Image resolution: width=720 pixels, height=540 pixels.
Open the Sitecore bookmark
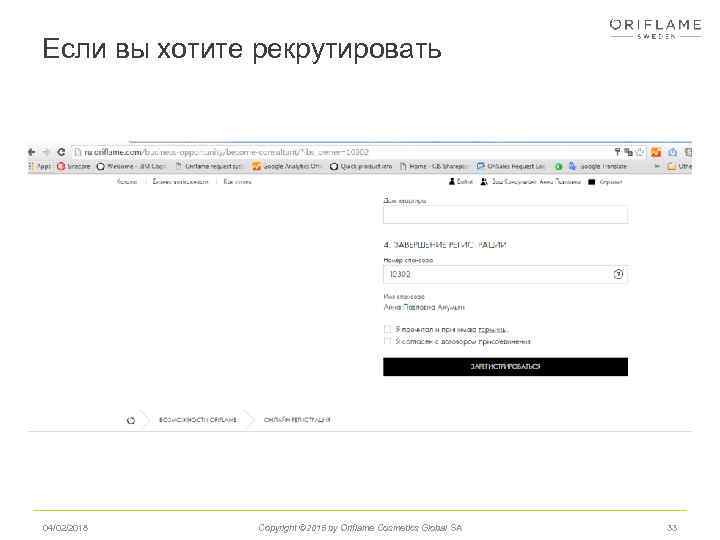(x=73, y=166)
